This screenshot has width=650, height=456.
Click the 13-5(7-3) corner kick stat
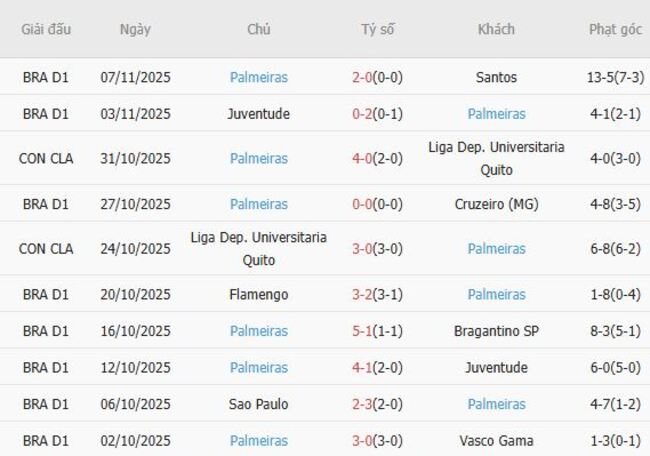pyautogui.click(x=615, y=77)
